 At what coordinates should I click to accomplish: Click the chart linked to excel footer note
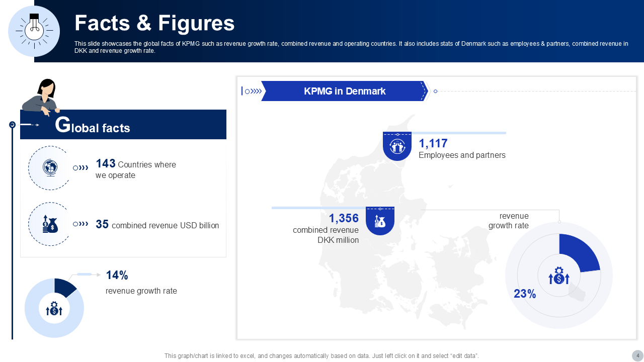322,356
